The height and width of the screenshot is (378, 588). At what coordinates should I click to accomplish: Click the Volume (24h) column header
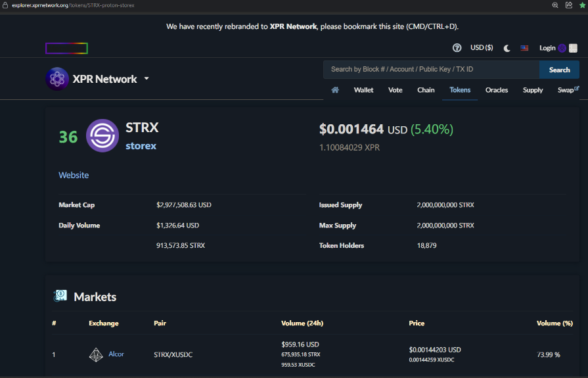coord(302,323)
